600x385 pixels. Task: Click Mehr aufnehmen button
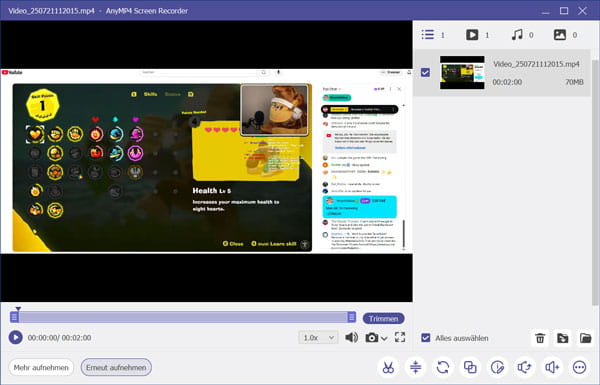(x=41, y=367)
